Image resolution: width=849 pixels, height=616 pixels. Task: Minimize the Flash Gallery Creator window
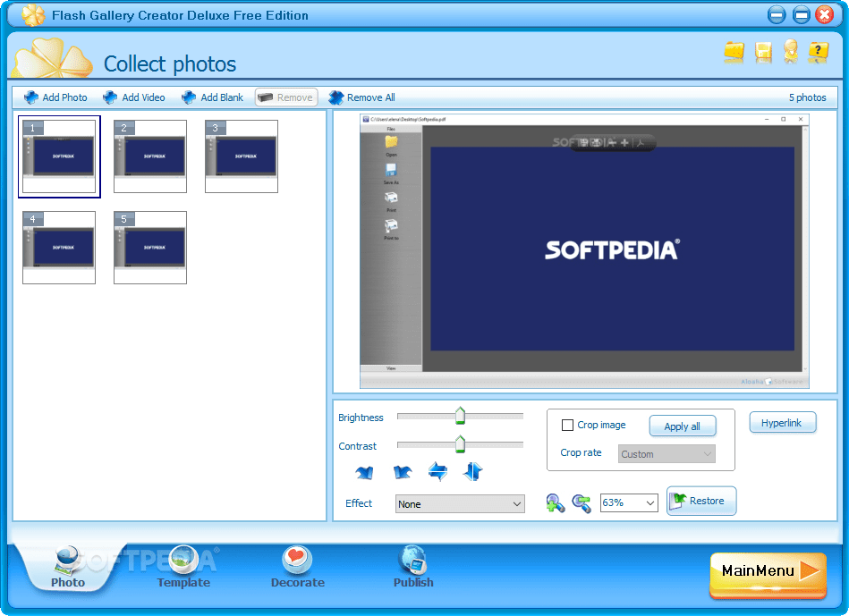(776, 15)
